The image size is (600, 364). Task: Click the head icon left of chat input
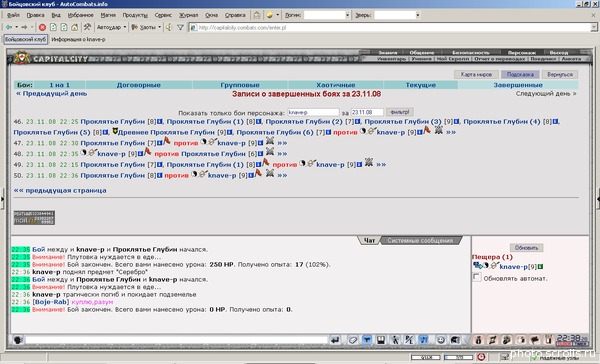coord(18,340)
